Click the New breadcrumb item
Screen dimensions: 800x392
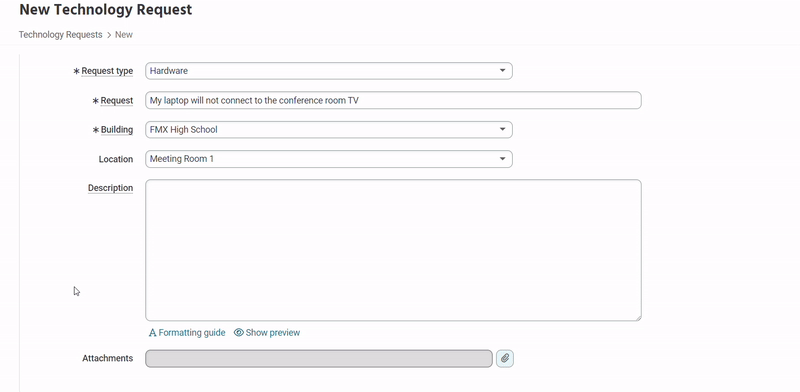coord(124,35)
